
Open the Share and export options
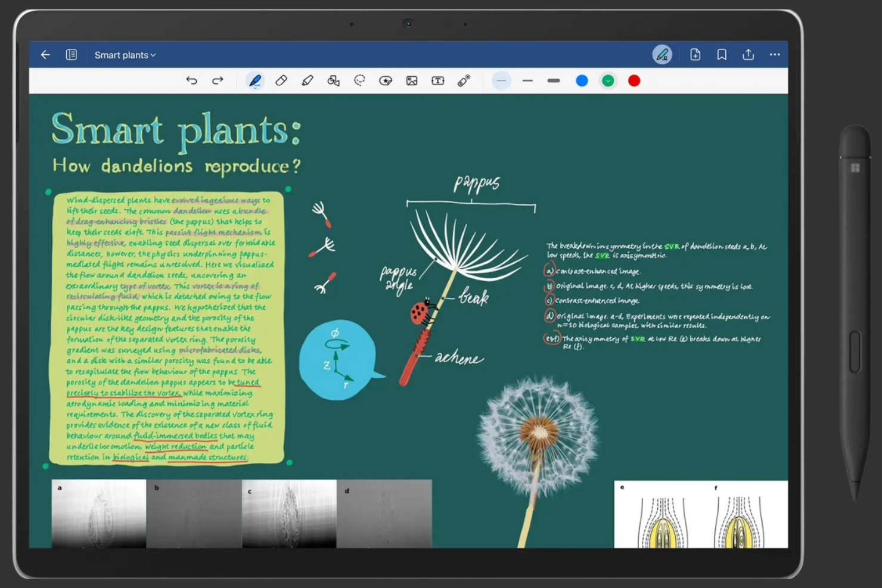click(x=748, y=54)
